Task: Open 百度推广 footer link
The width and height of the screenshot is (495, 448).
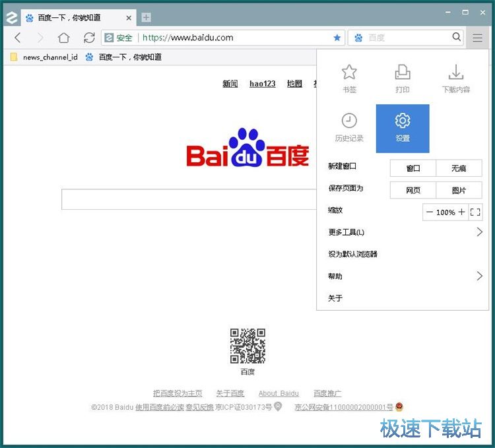Action: (327, 393)
